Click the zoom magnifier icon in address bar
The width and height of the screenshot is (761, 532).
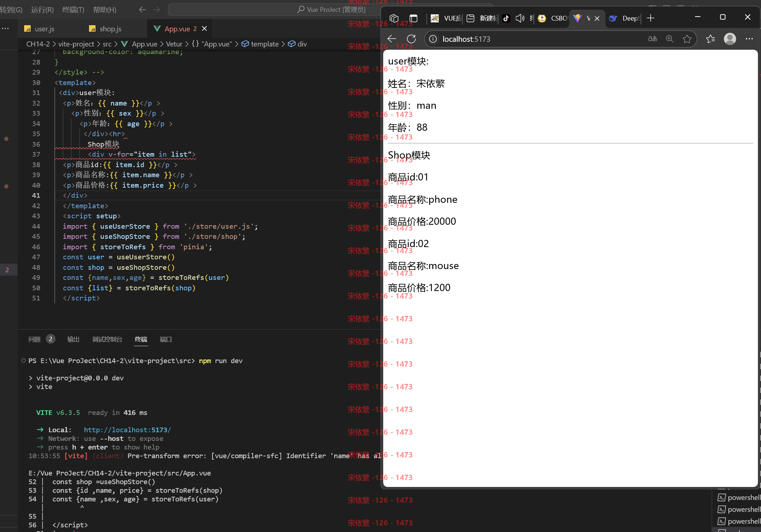tap(669, 39)
